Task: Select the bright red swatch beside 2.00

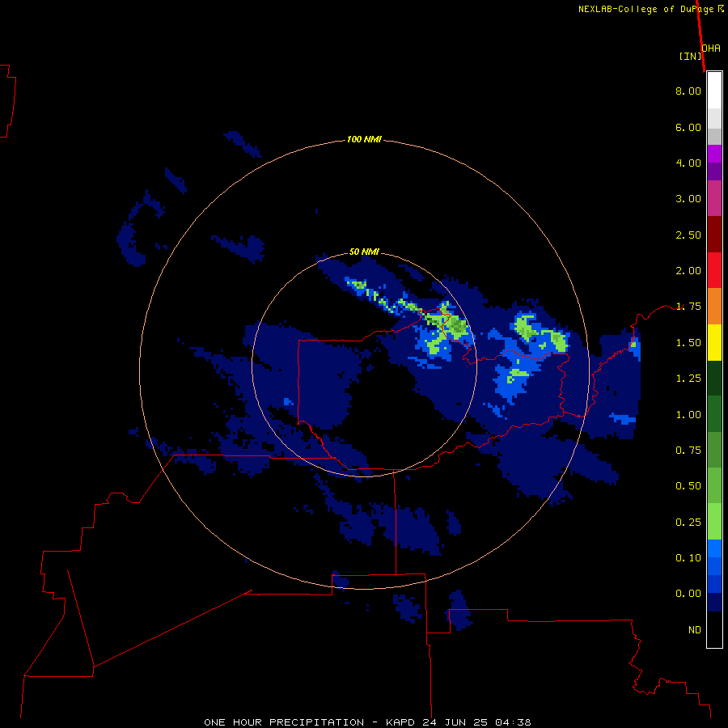Action: point(714,270)
